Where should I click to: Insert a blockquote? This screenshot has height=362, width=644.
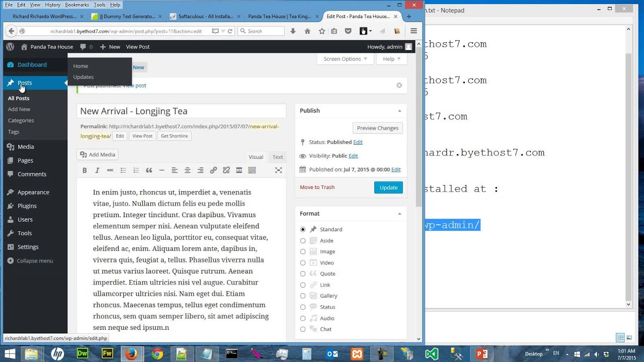point(149,170)
